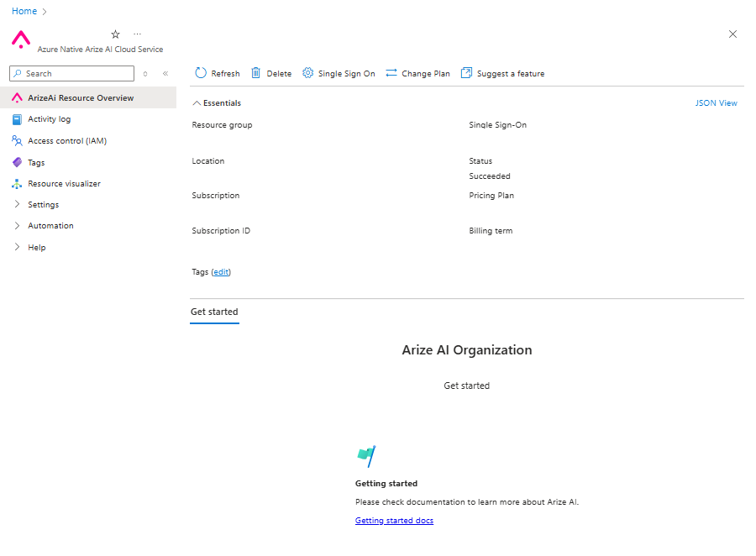
Task: Open the ellipsis more options menu
Action: pos(138,34)
